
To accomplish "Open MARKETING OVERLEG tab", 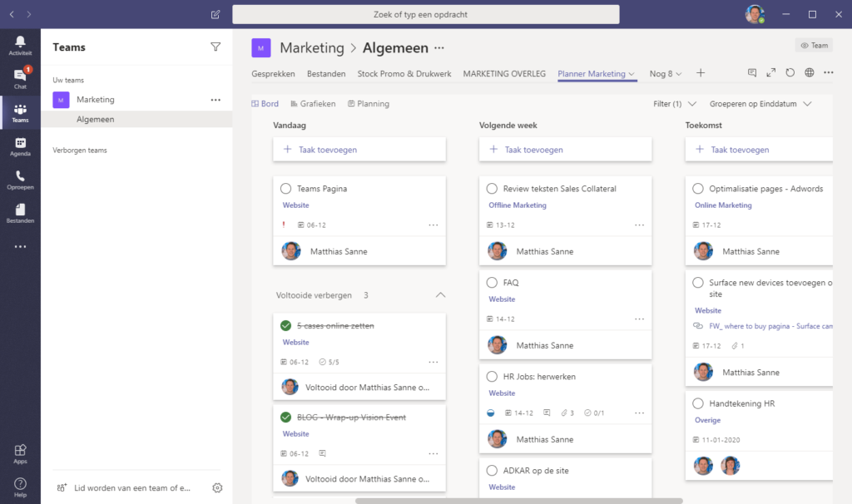I will pyautogui.click(x=504, y=73).
